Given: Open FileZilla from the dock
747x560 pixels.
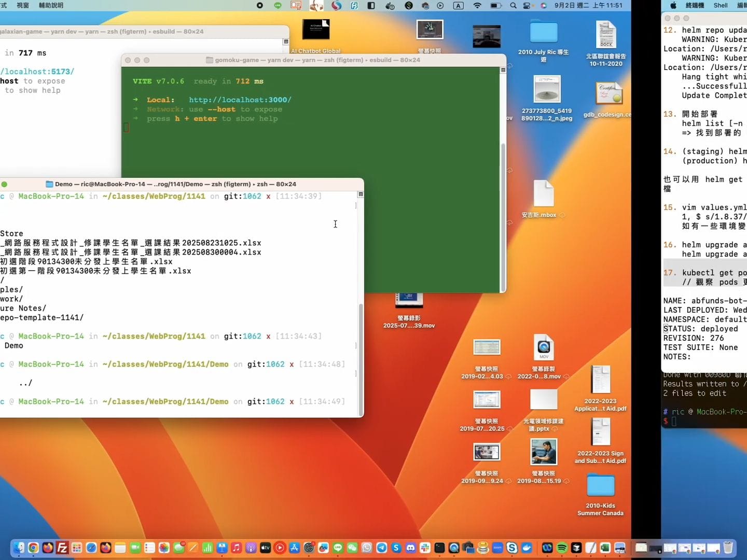Looking at the screenshot, I should pyautogui.click(x=62, y=548).
